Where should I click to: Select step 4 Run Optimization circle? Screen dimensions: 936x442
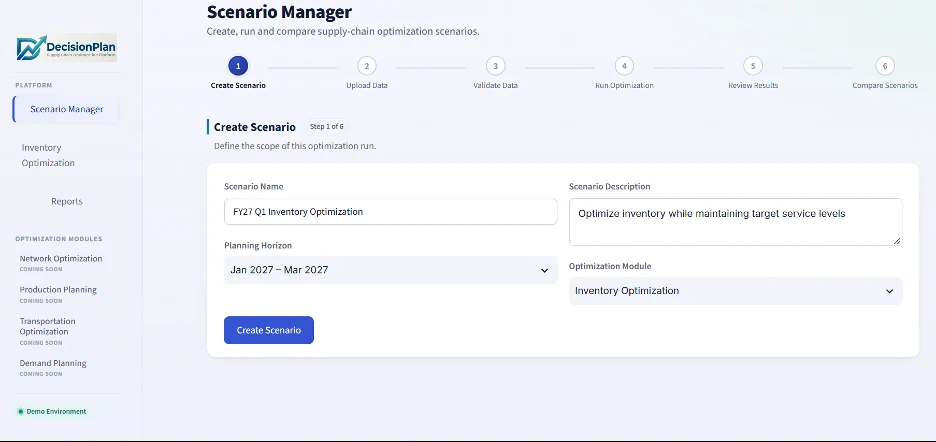click(x=624, y=66)
